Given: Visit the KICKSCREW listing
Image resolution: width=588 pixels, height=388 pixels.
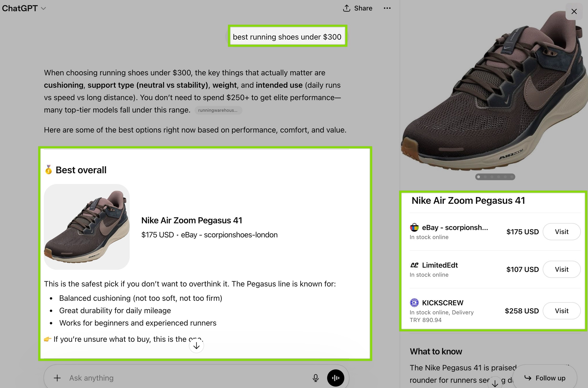Looking at the screenshot, I should (x=562, y=311).
